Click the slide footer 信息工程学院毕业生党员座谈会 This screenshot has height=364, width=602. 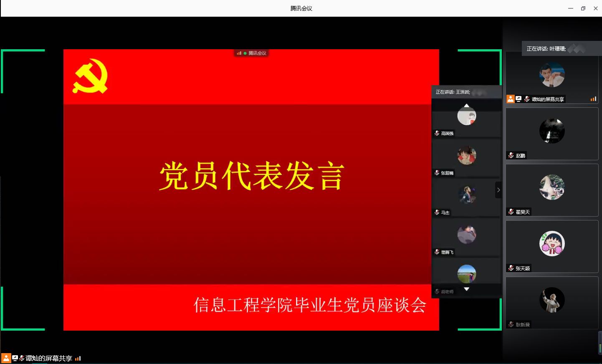pos(309,305)
